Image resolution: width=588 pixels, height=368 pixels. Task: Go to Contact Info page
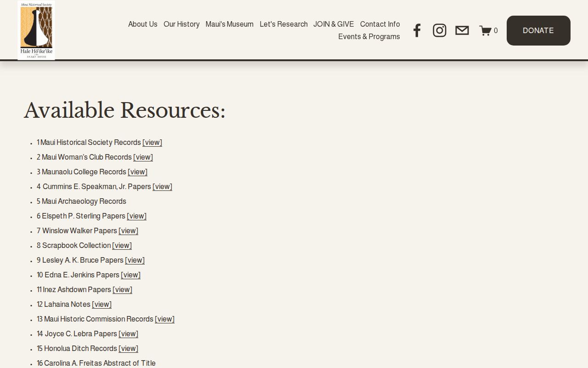point(380,24)
